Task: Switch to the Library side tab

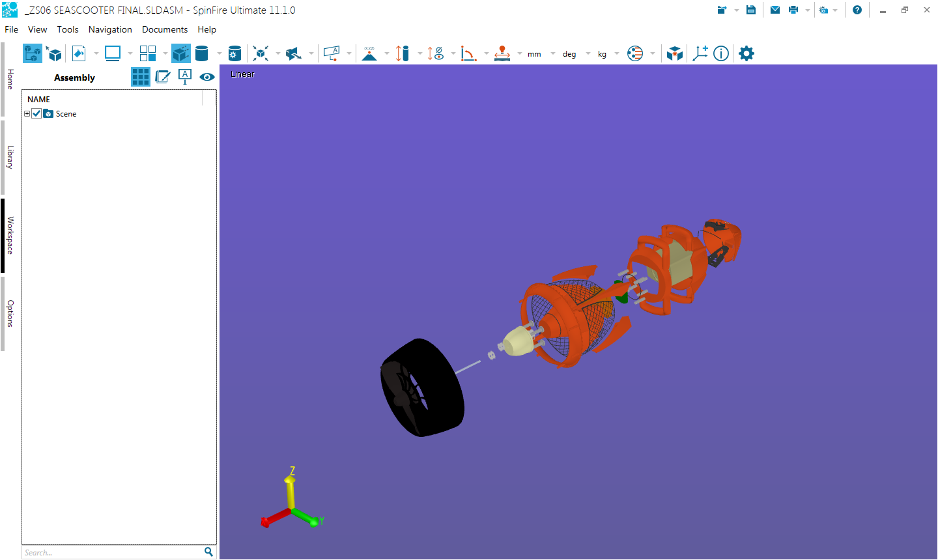Action: (10, 157)
